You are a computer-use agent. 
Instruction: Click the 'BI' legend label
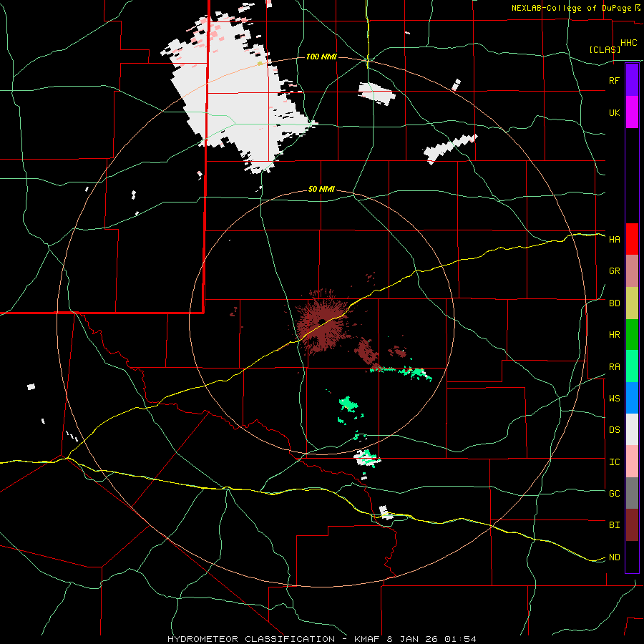(614, 525)
